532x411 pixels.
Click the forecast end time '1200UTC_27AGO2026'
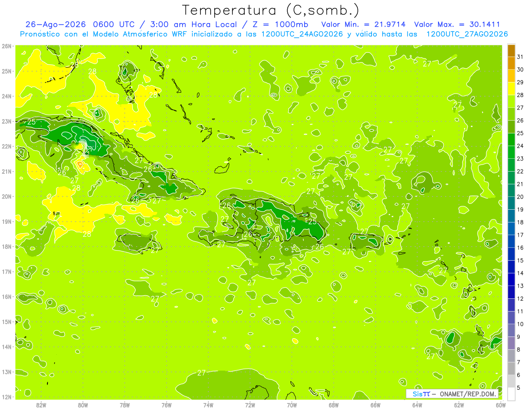point(467,34)
